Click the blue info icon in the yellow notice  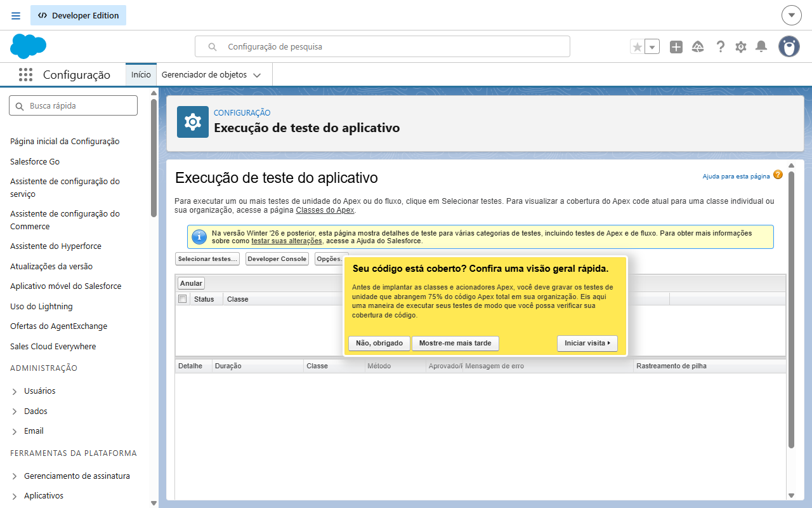[x=199, y=237]
